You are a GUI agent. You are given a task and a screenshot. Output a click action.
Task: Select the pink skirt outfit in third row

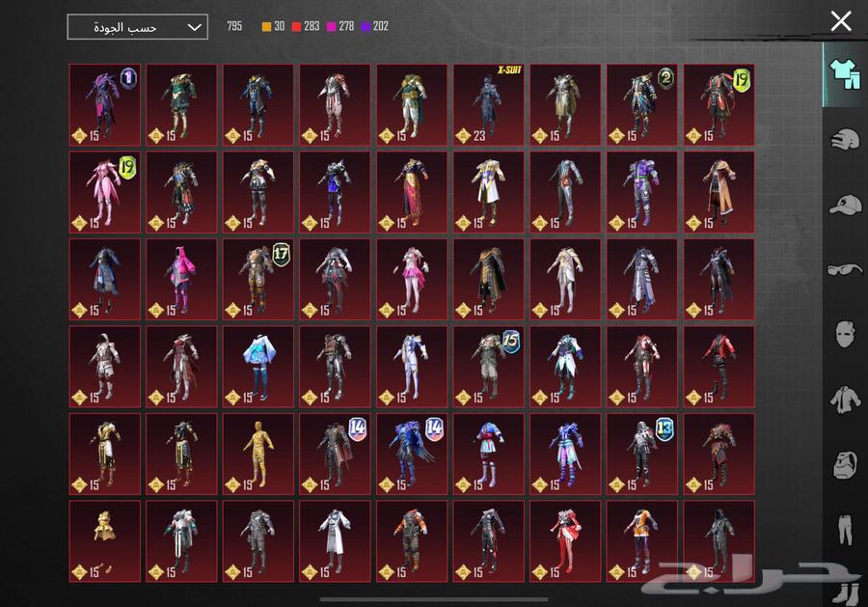point(412,279)
